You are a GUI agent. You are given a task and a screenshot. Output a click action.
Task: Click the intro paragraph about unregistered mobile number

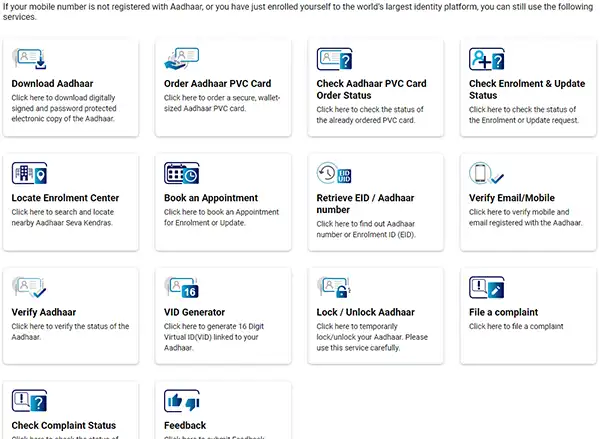[298, 11]
